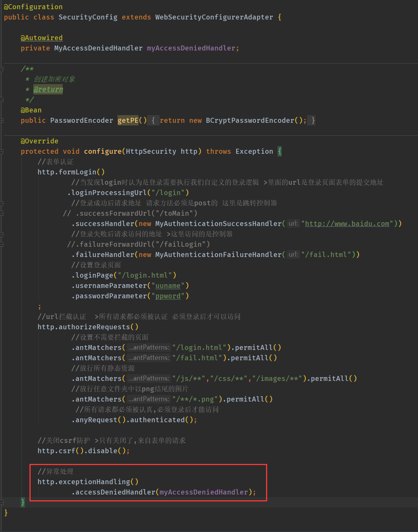The image size is (418, 532).
Task: Click http.csrf().disable() statement
Action: click(x=84, y=451)
